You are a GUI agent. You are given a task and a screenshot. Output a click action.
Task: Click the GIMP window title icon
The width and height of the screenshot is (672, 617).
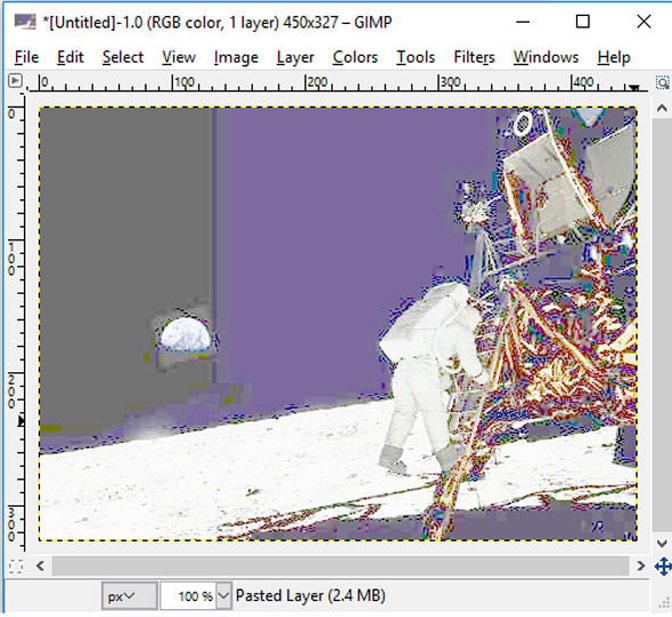25,21
